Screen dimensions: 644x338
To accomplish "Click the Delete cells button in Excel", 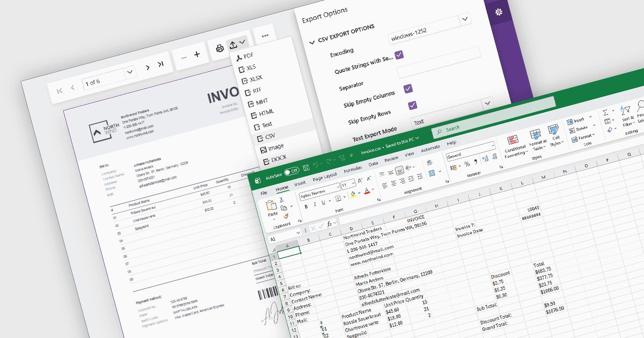I will 577,129.
